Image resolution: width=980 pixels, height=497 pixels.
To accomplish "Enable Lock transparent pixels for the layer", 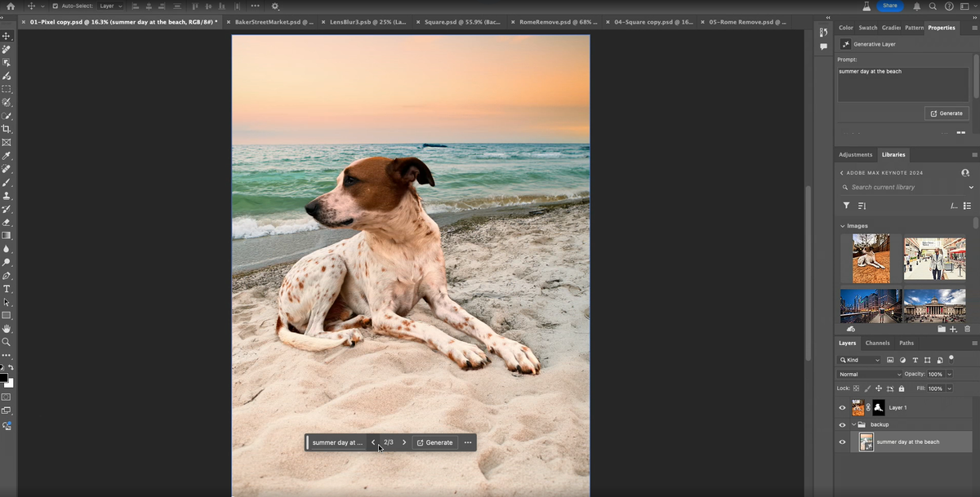I will [x=856, y=388].
